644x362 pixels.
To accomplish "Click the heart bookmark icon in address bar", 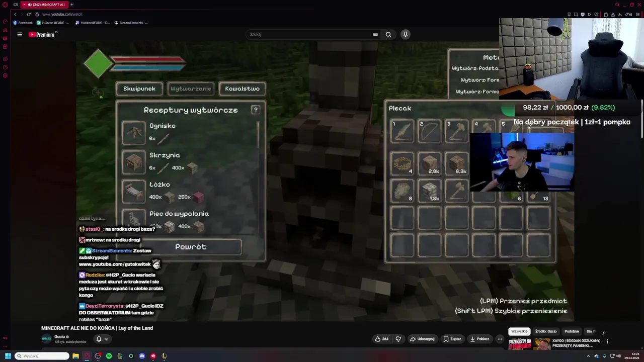I will (596, 14).
